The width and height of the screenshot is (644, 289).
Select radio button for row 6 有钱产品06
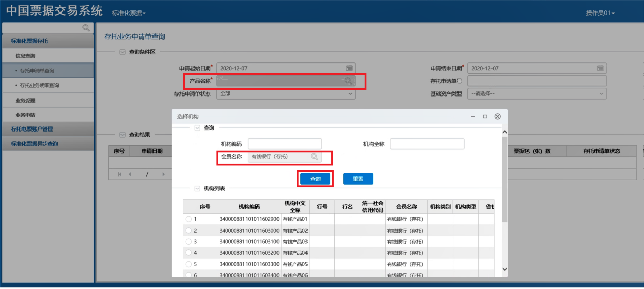point(189,275)
